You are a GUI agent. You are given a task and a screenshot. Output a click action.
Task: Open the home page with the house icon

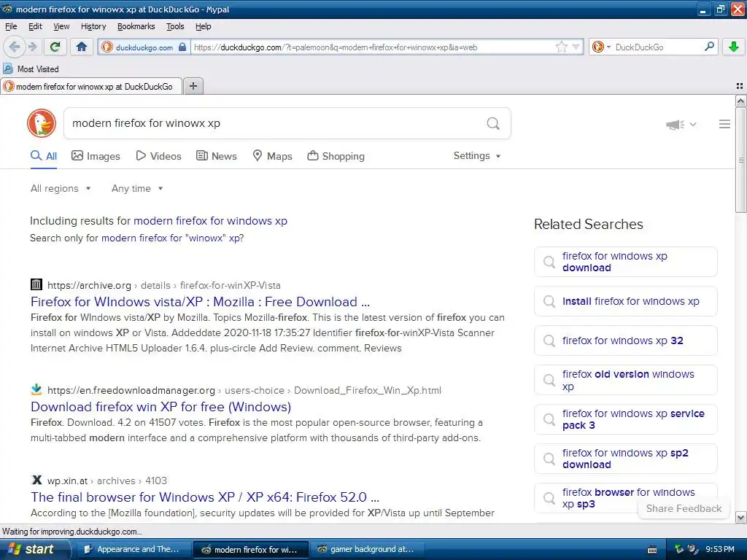(82, 47)
